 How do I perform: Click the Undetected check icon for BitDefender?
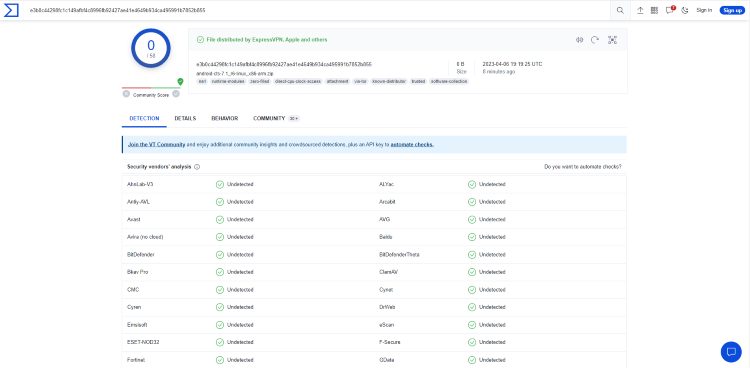pos(220,255)
